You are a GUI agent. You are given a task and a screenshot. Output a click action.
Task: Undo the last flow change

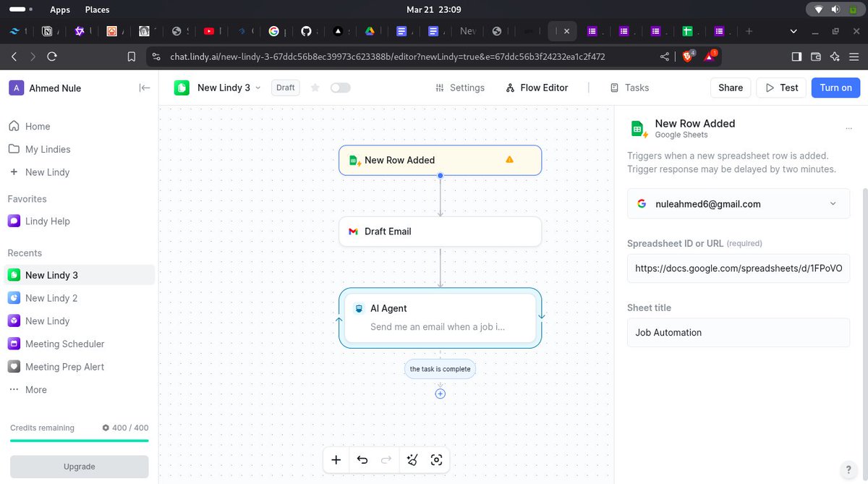pos(362,460)
